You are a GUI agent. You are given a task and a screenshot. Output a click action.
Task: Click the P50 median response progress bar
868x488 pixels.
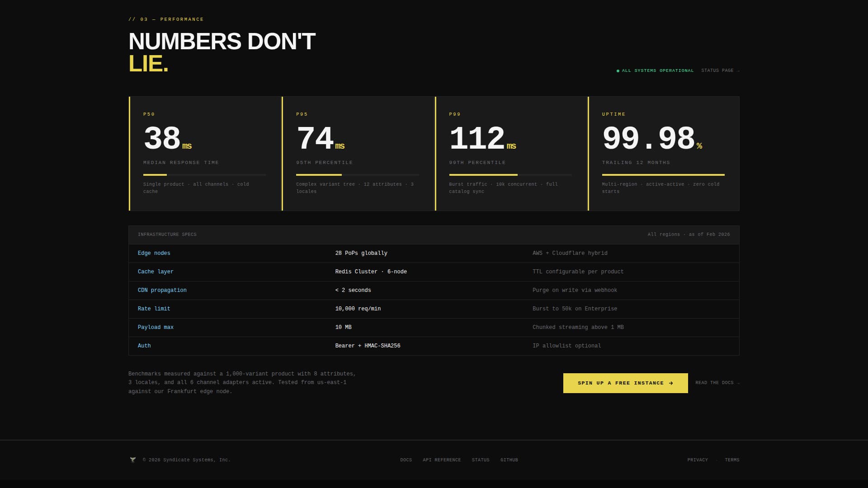[x=204, y=175]
